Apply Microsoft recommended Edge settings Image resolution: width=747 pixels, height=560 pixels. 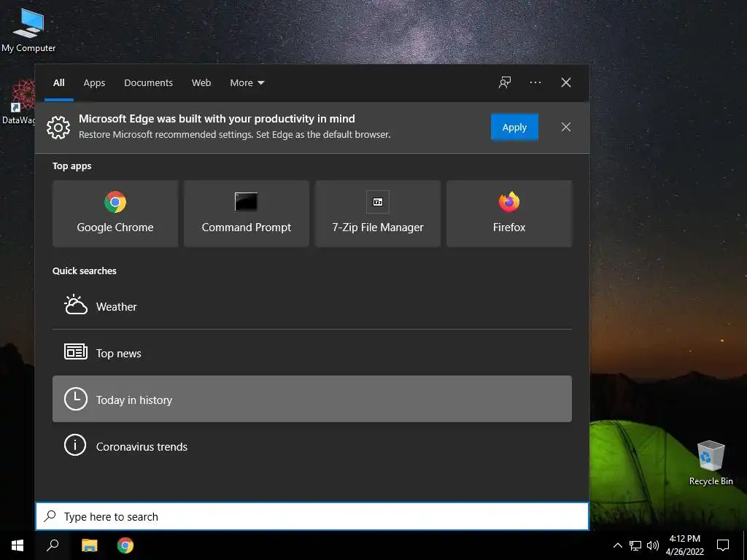point(514,127)
